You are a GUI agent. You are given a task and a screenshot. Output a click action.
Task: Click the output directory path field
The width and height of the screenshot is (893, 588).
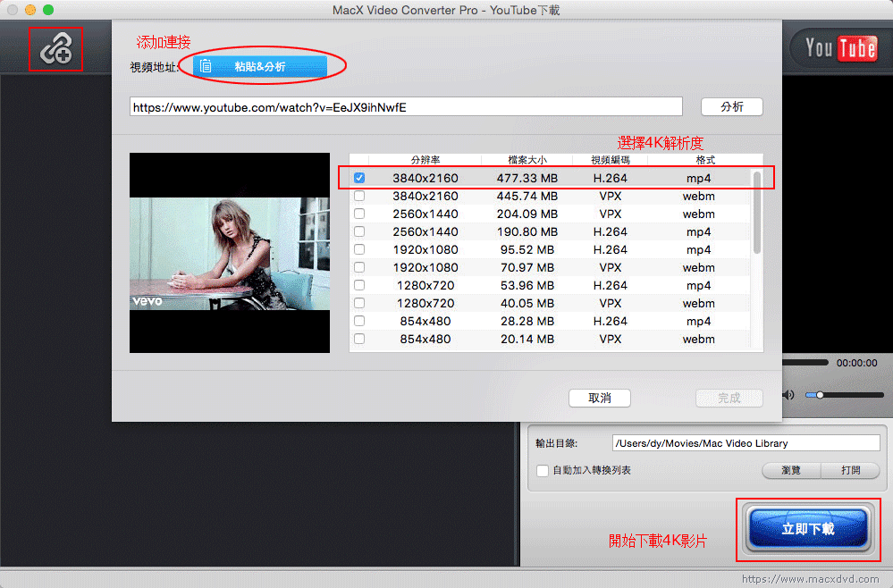(746, 443)
